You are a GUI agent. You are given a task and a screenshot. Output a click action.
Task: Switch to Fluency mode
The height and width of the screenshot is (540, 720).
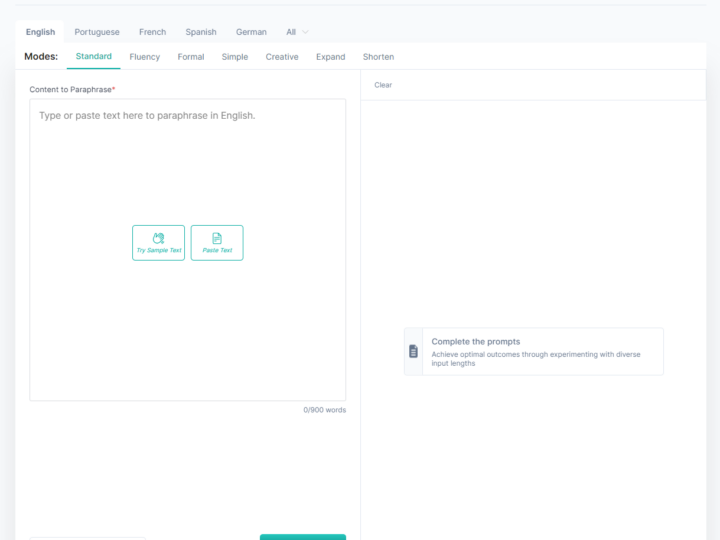point(145,57)
